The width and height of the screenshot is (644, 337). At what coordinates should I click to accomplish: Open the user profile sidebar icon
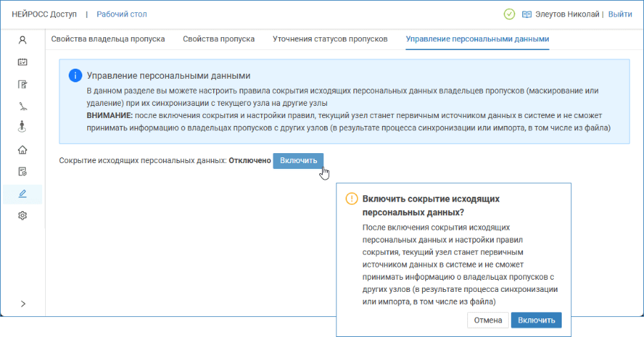tap(23, 40)
